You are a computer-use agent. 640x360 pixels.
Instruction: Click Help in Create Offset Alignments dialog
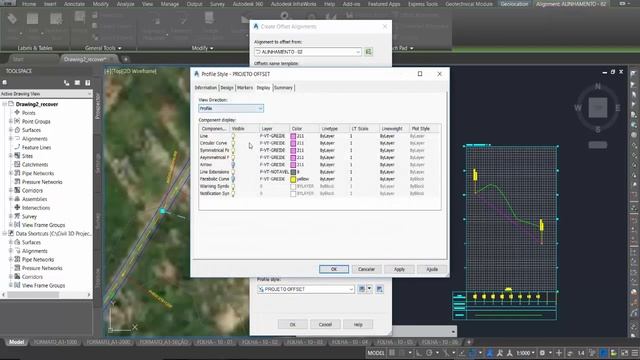pyautogui.click(x=358, y=324)
